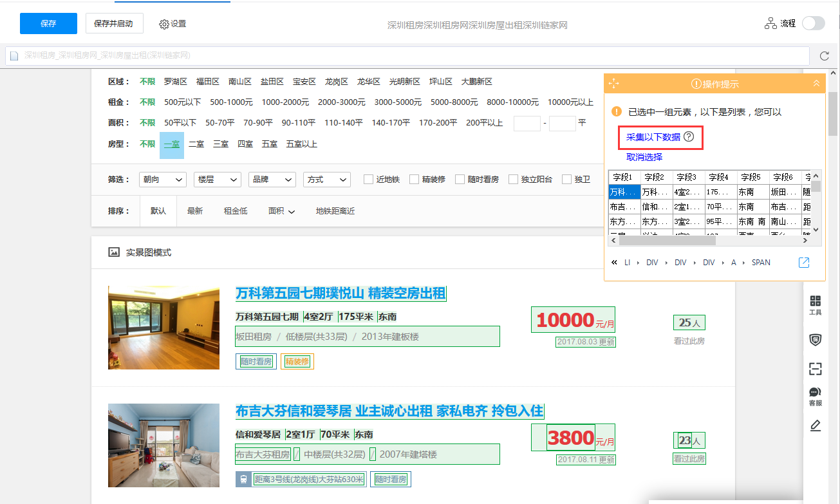The image size is (840, 504).
Task: Click the address bar URL field
Action: 407,55
